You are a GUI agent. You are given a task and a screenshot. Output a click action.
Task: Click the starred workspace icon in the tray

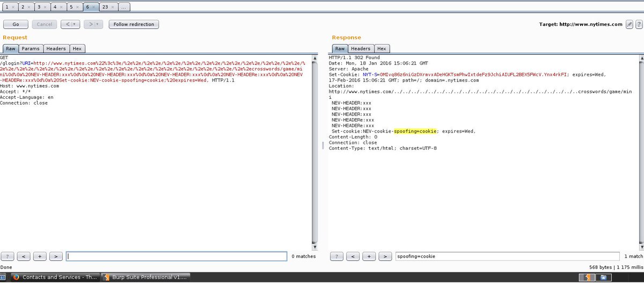pos(603,277)
